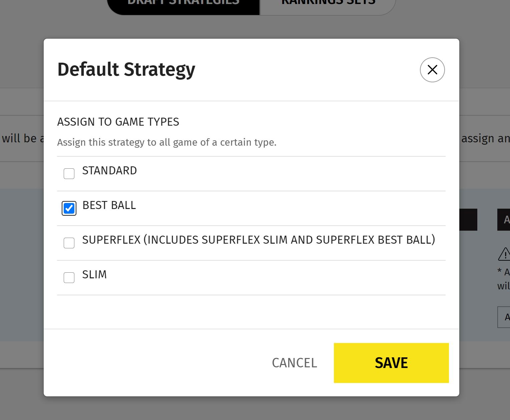Click the BEST BALL label text
510x420 pixels.
(x=109, y=205)
